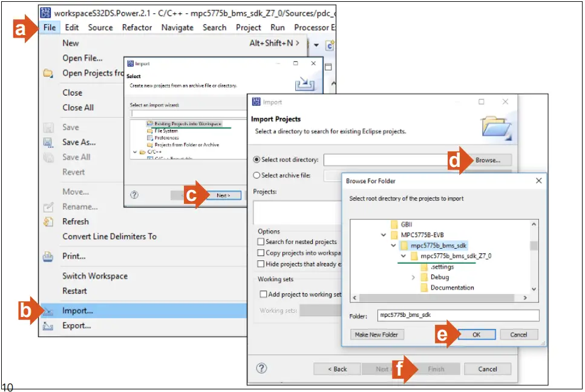Screen dimensions: 585x392
Task: Click Cancel in Browse For Folder
Action: click(518, 335)
